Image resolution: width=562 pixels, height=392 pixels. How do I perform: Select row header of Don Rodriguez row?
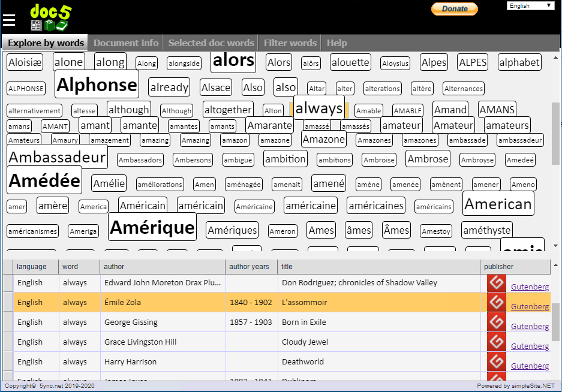click(x=8, y=283)
